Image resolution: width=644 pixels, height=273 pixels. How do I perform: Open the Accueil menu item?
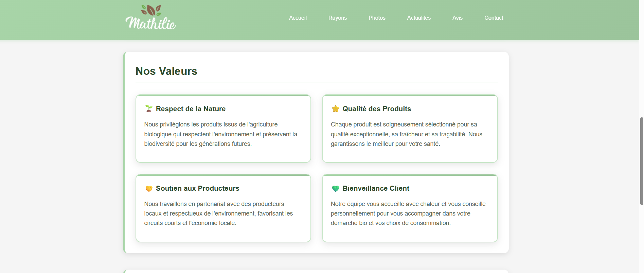[x=298, y=18]
